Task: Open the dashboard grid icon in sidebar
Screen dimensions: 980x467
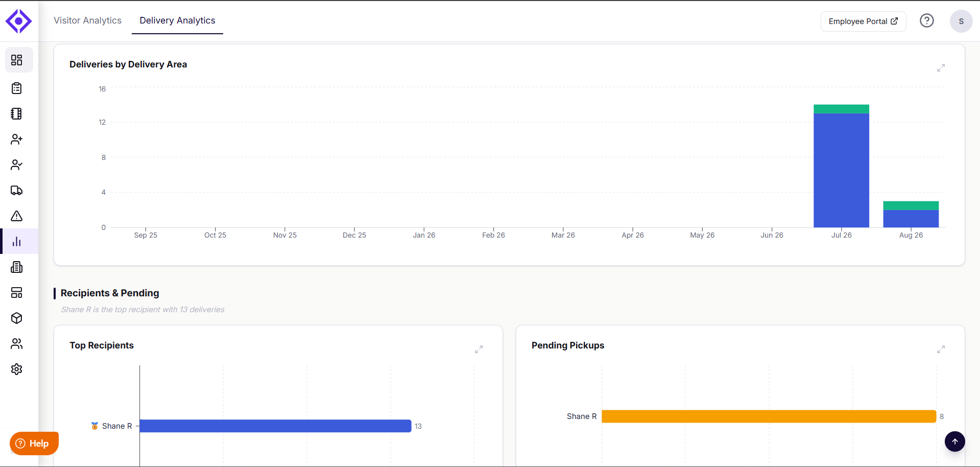Action: (x=17, y=60)
